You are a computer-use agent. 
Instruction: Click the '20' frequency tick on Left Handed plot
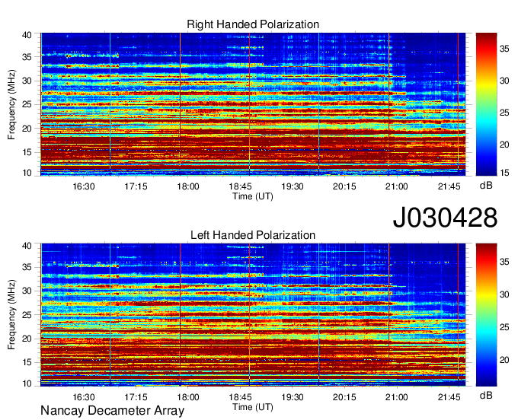(x=27, y=339)
